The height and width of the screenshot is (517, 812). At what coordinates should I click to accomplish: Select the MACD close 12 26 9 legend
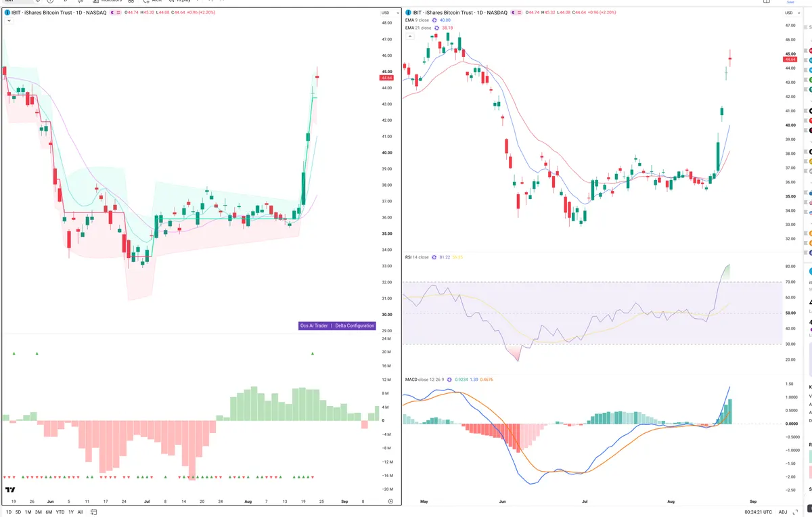pyautogui.click(x=425, y=380)
